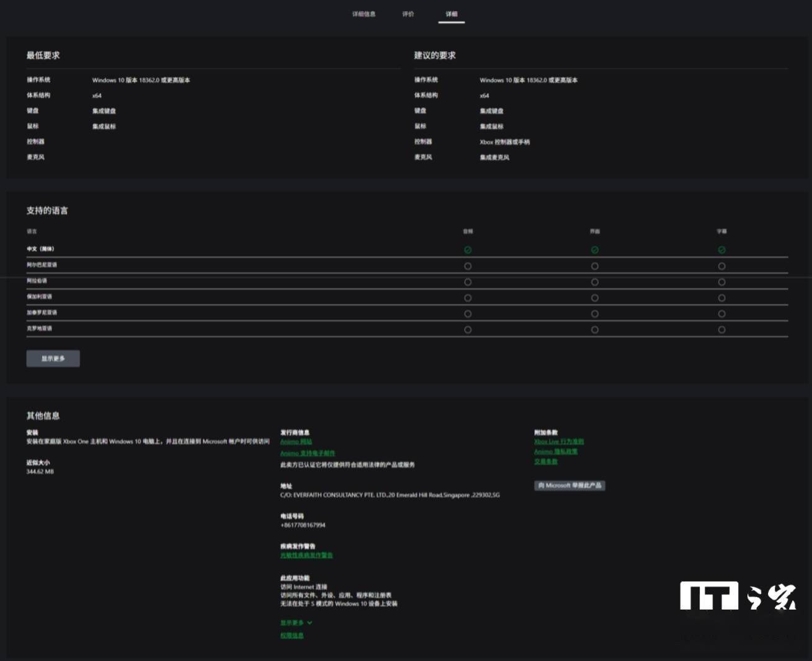The width and height of the screenshot is (812, 661).
Task: Select the underlined 详细 tab
Action: point(451,14)
